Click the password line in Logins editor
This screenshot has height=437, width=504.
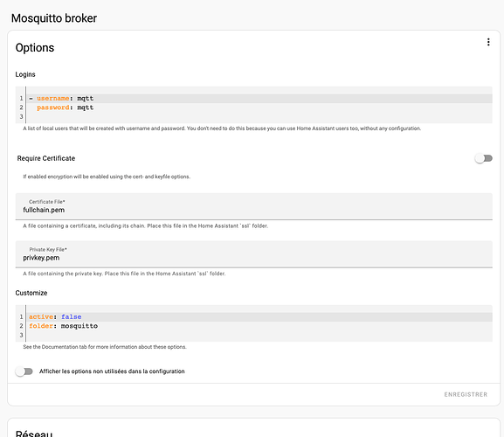(x=259, y=108)
